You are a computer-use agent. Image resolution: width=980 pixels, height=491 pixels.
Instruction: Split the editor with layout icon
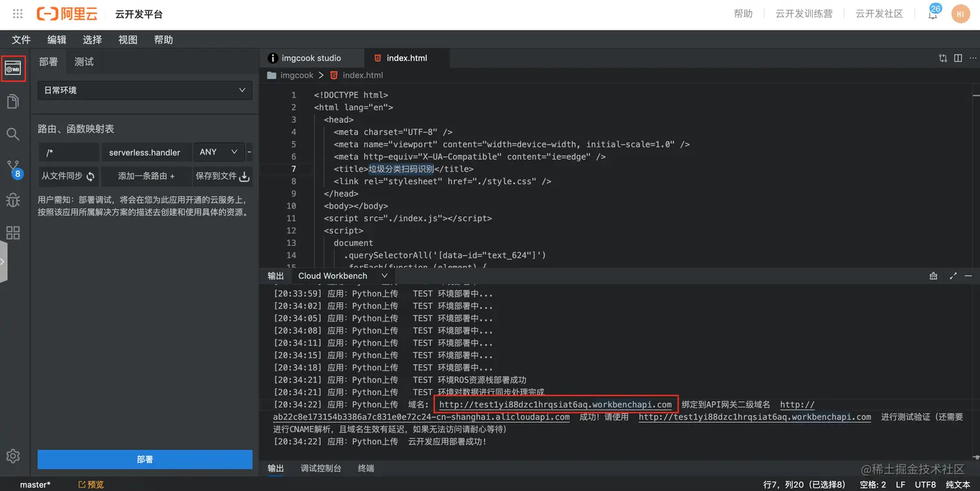958,58
